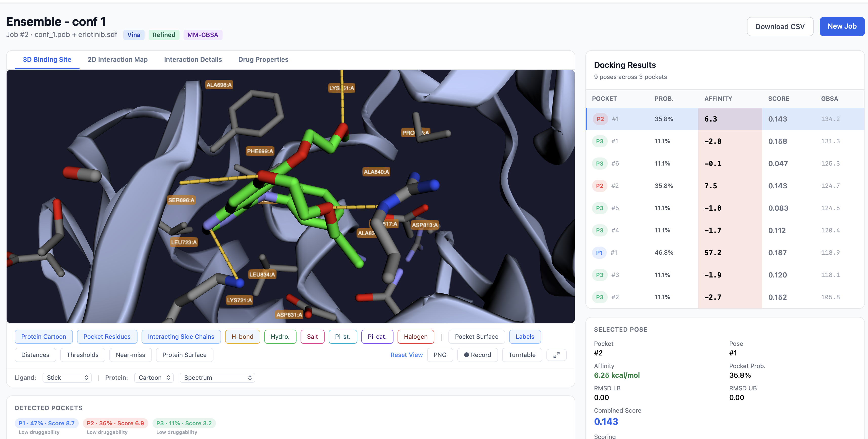Toggle Hydro. interactions
This screenshot has width=868, height=439.
[x=280, y=336]
